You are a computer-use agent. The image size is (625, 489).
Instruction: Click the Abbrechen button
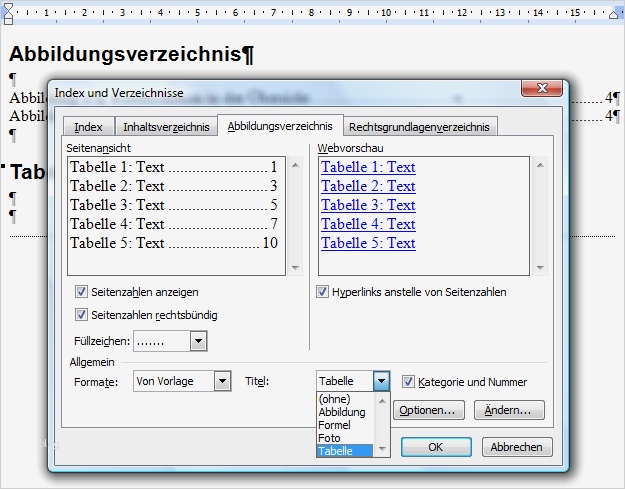tap(517, 447)
